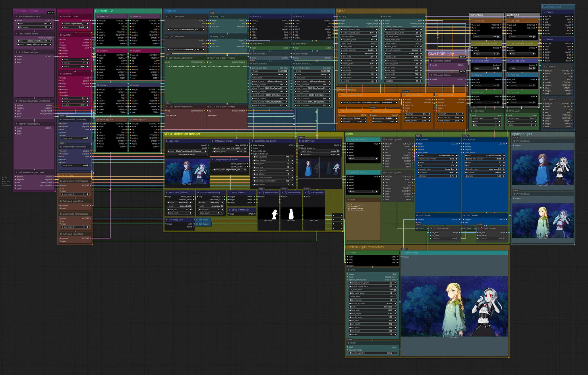Click the SAM_MODEL output socket on SAMLoader

248,145
